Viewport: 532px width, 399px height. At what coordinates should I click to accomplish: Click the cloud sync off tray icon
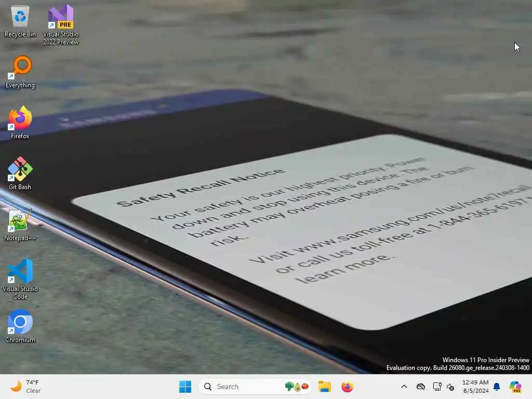(x=421, y=387)
